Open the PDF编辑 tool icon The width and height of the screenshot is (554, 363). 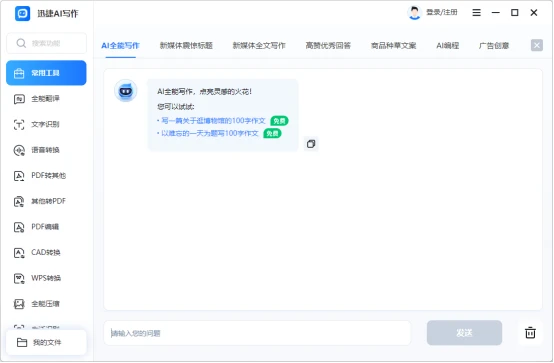pos(19,227)
